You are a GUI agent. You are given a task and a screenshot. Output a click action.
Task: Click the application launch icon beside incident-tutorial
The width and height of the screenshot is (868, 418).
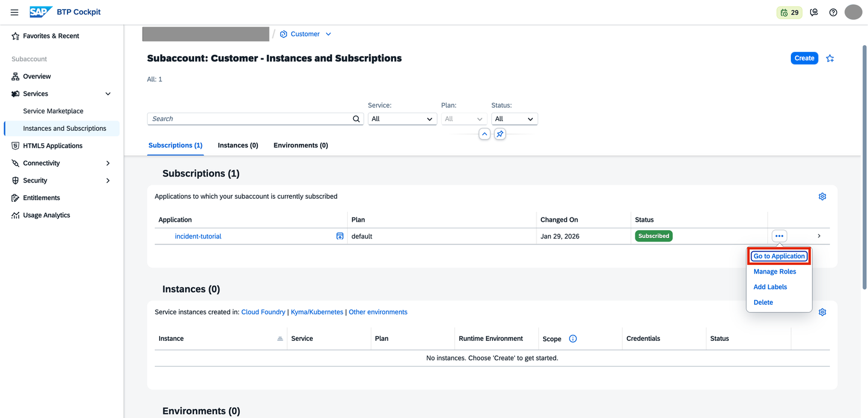point(340,236)
